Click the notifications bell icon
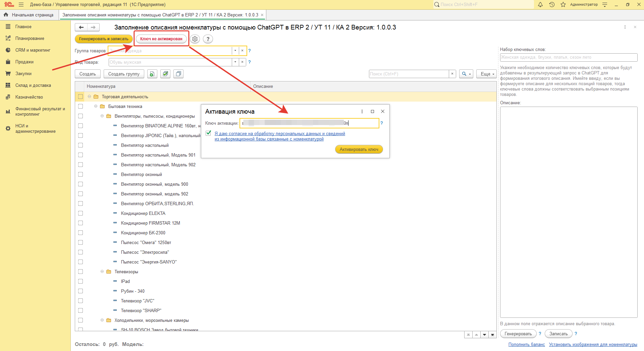644x351 pixels. (540, 5)
